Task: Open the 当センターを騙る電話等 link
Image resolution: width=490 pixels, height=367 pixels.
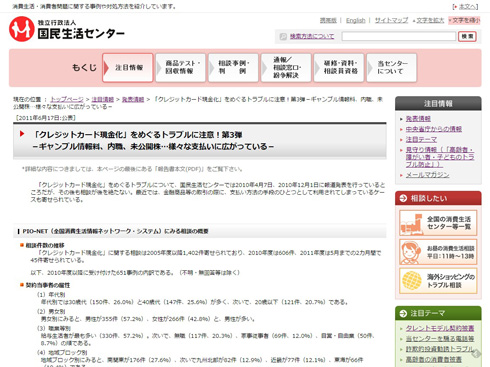Action: coord(440,339)
